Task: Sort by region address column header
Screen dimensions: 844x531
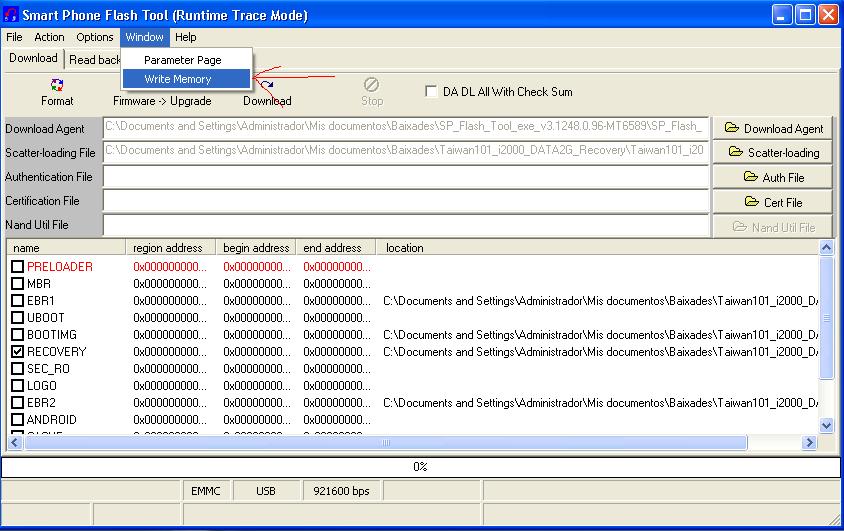Action: (x=171, y=247)
